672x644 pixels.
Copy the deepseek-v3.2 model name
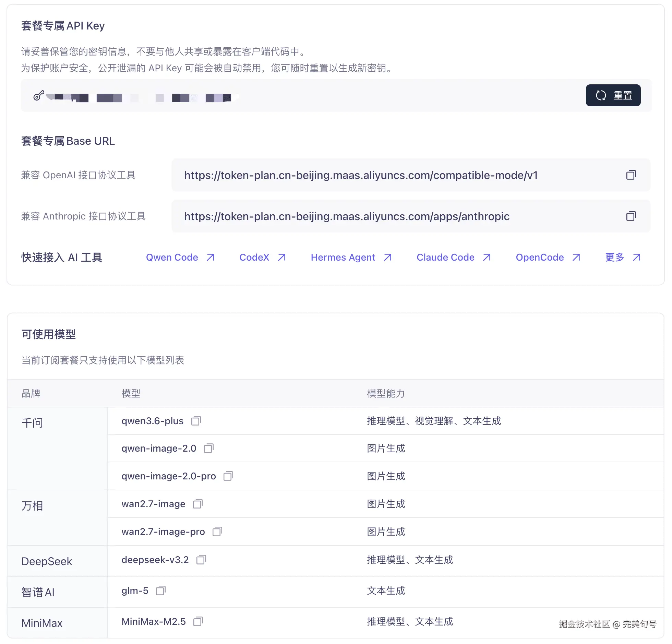[x=201, y=560]
